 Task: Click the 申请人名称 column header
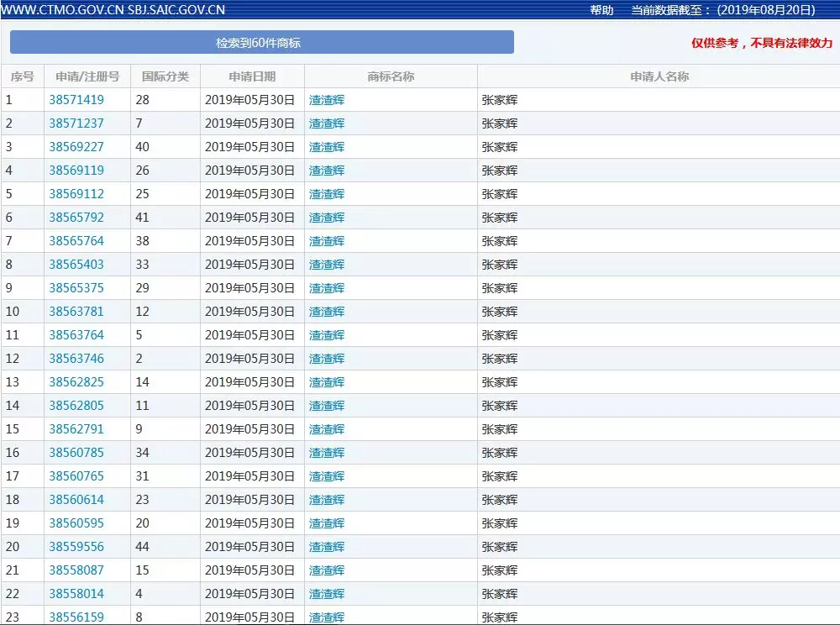659,76
